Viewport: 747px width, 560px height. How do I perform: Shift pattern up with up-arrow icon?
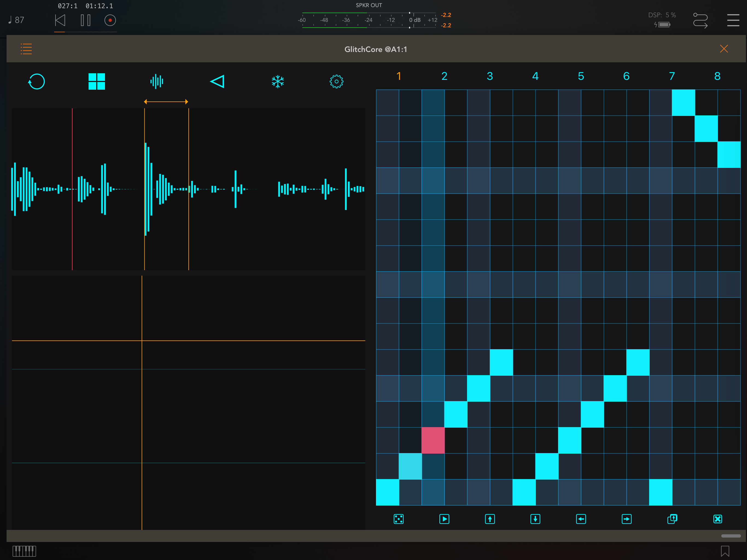tap(490, 519)
